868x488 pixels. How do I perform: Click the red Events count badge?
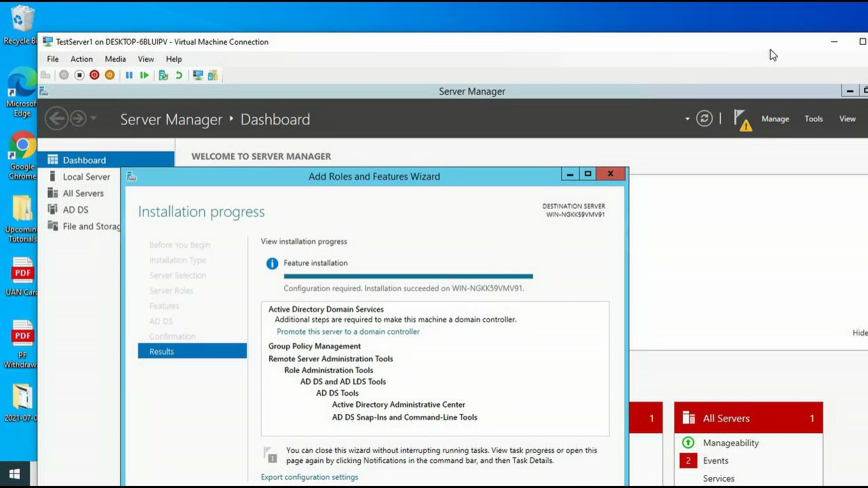point(688,461)
